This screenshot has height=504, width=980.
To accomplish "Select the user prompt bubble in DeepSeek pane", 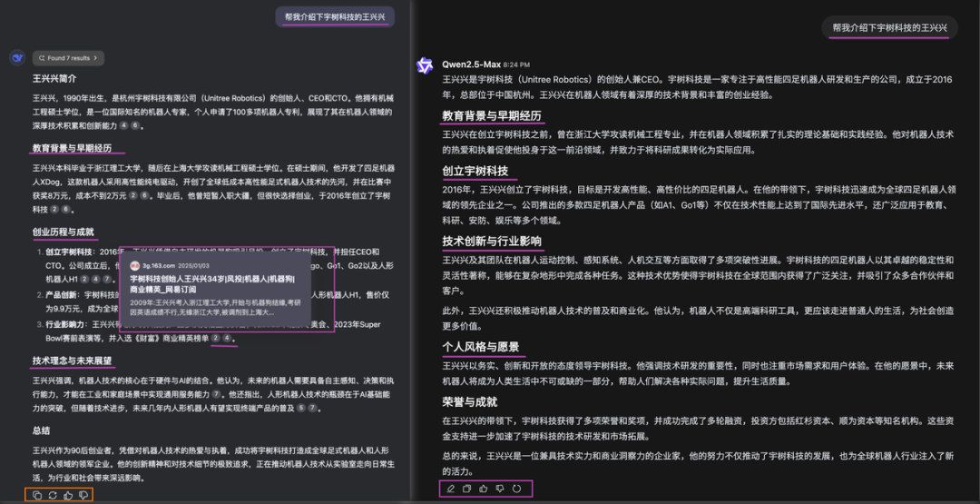I will [335, 17].
